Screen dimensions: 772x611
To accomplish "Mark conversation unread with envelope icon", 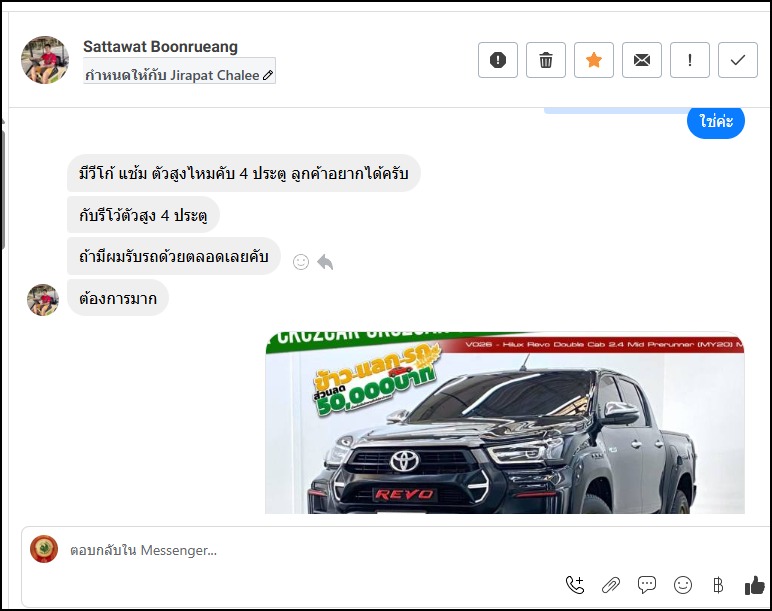I will [x=642, y=60].
